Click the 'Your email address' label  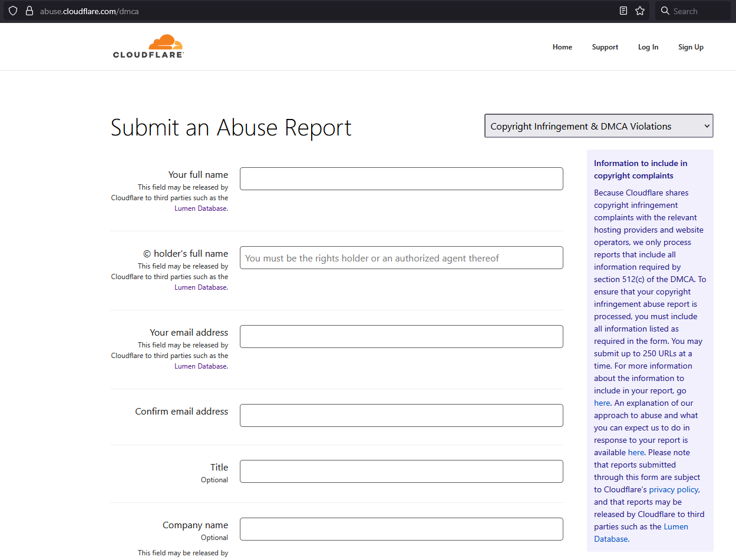pyautogui.click(x=189, y=332)
